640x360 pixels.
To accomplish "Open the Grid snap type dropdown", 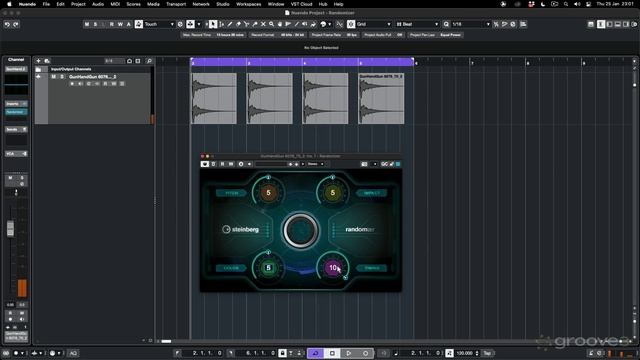I will [373, 24].
